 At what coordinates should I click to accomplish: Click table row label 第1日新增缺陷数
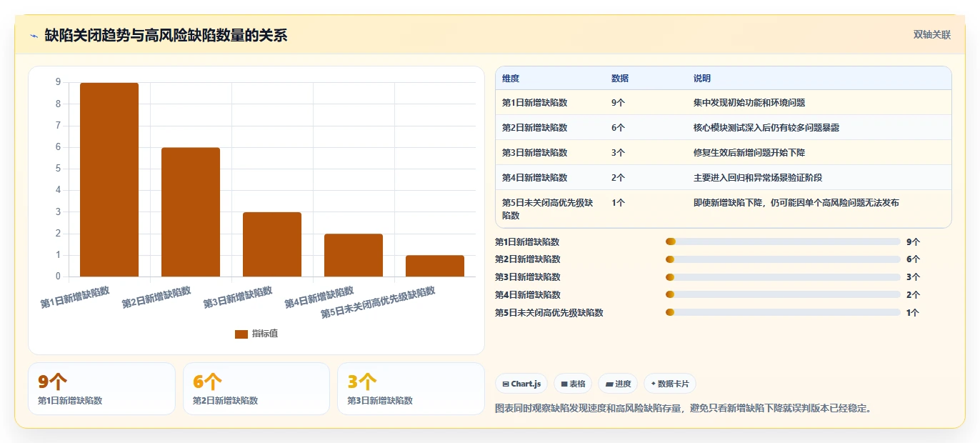coord(535,103)
